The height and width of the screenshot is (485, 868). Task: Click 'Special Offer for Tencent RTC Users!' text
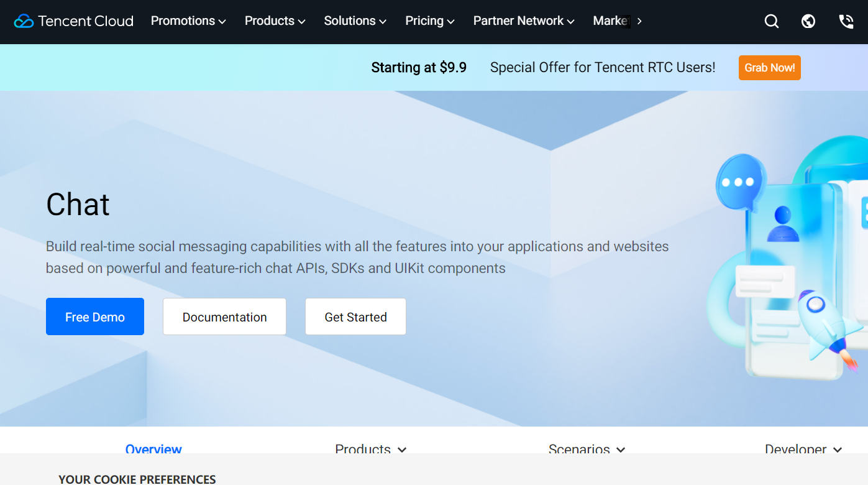pos(603,67)
